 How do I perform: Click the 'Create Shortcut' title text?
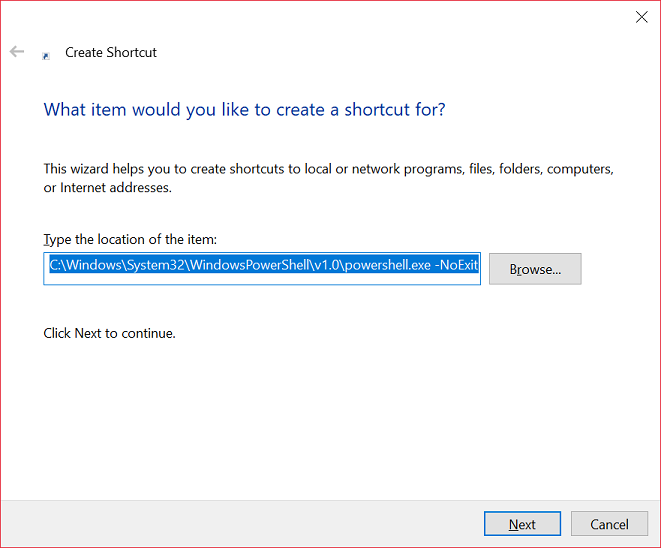[x=111, y=52]
